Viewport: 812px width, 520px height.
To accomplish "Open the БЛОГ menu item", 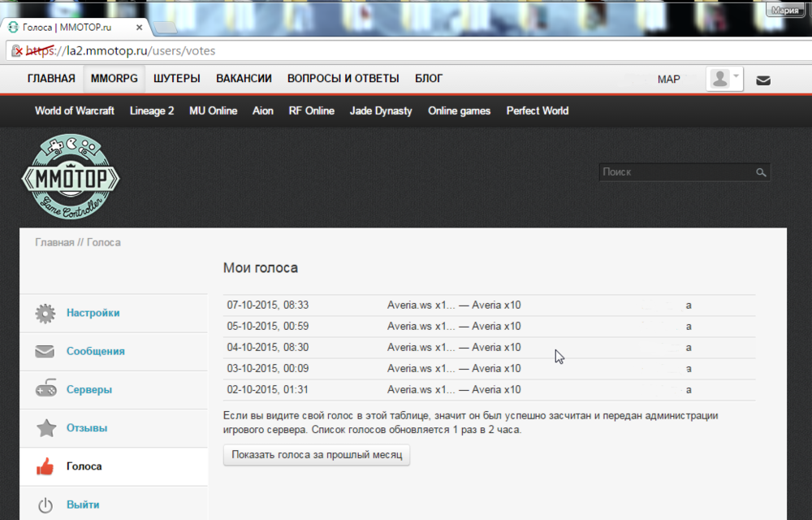I will [428, 78].
